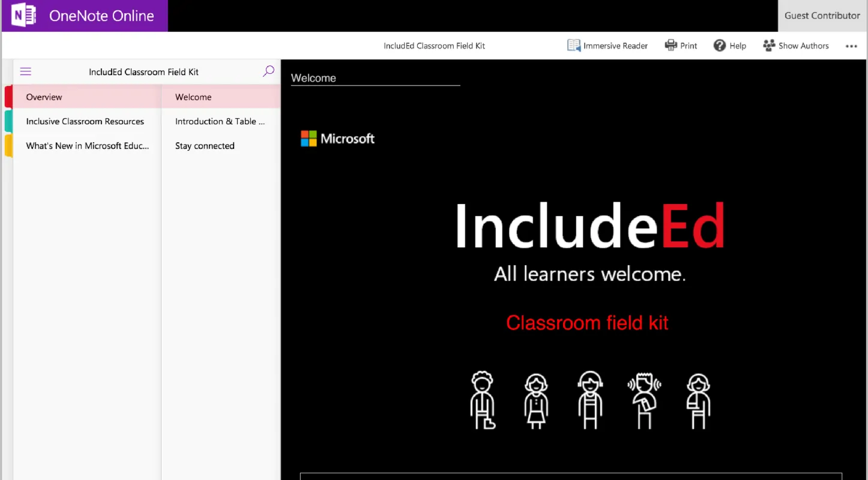The width and height of the screenshot is (868, 480).
Task: Click the notebook name in navigation header
Action: pos(143,72)
